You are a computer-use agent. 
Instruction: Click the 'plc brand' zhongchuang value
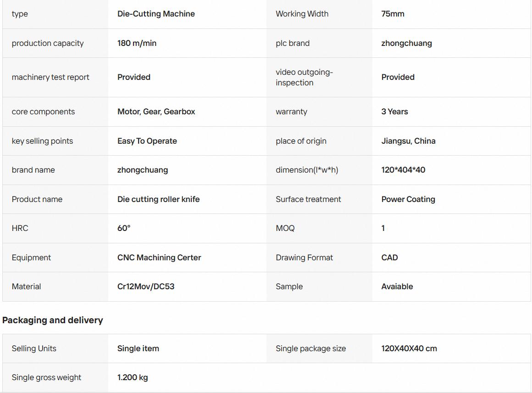pyautogui.click(x=406, y=44)
